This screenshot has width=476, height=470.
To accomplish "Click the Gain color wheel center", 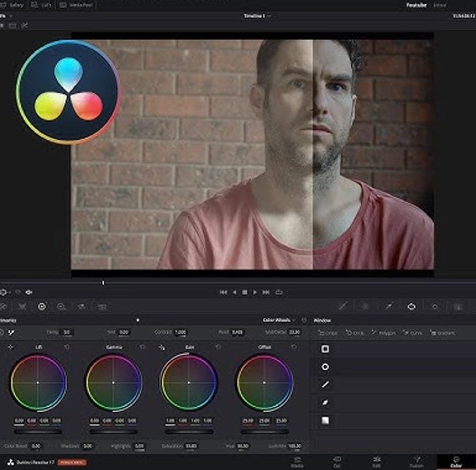I will pos(188,383).
